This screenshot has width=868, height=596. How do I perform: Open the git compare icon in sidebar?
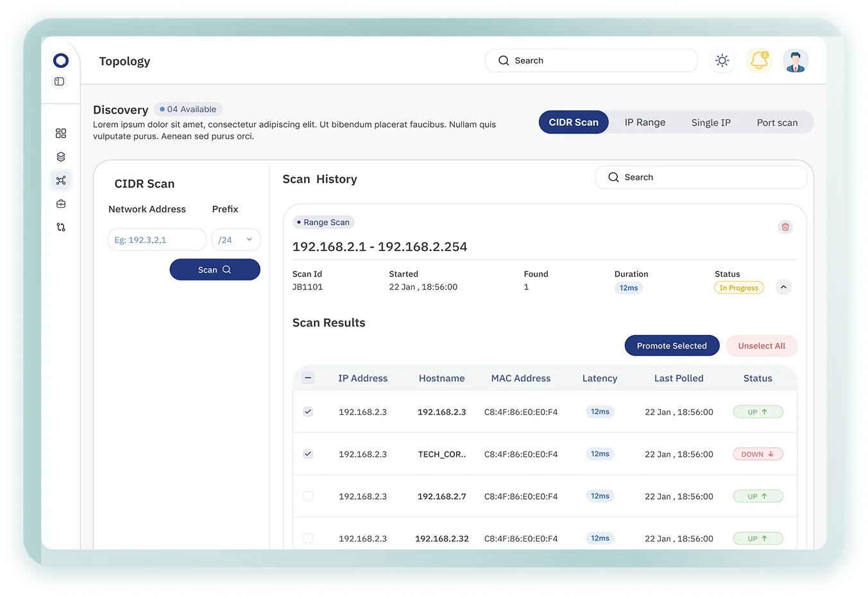tap(61, 227)
